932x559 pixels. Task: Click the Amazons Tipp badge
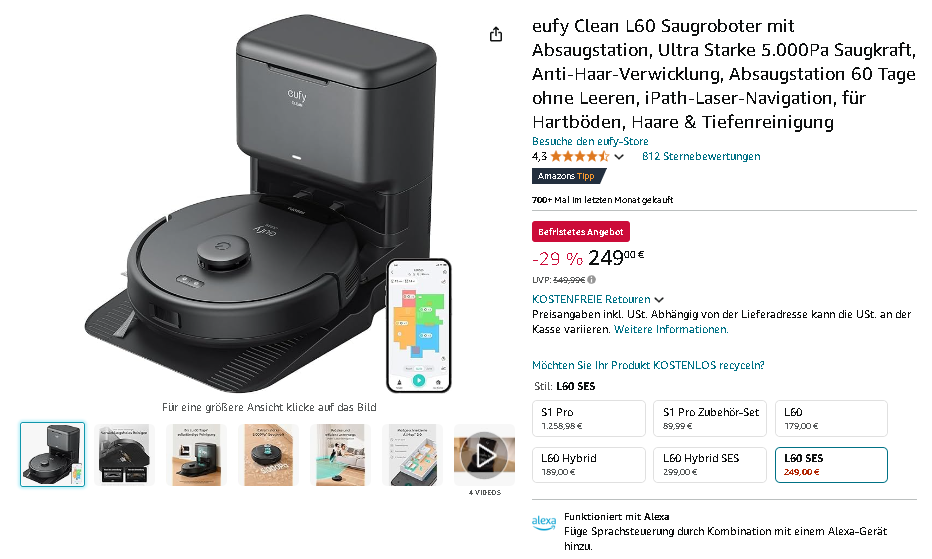point(568,176)
